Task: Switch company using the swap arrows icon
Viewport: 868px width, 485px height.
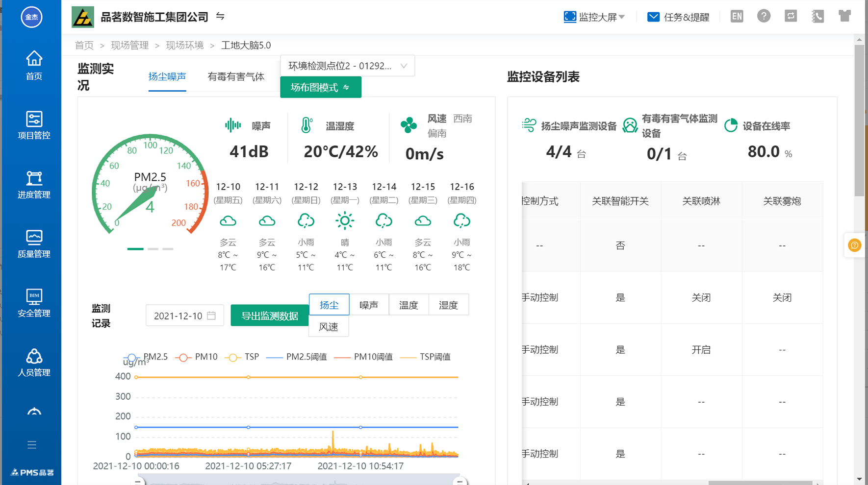Action: 220,17
